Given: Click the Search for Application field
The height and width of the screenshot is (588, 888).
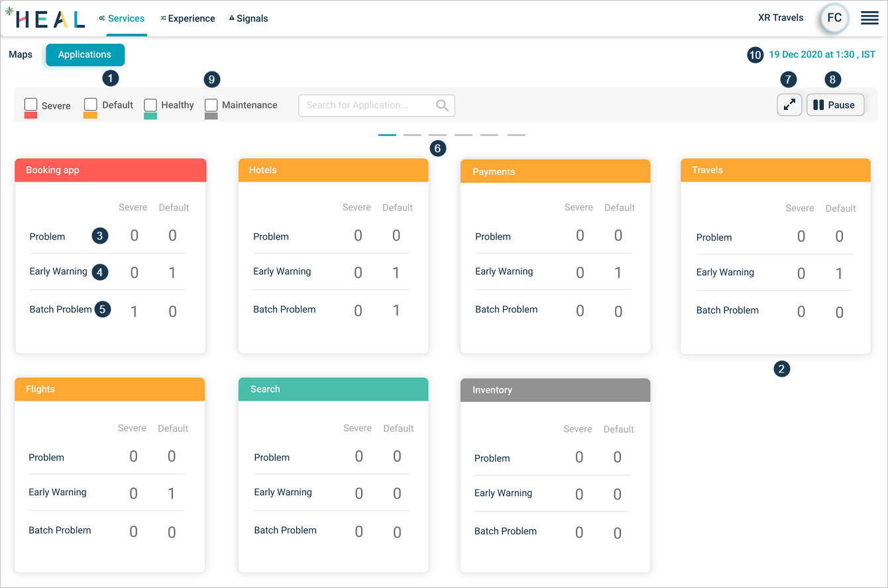Looking at the screenshot, I should coord(366,105).
